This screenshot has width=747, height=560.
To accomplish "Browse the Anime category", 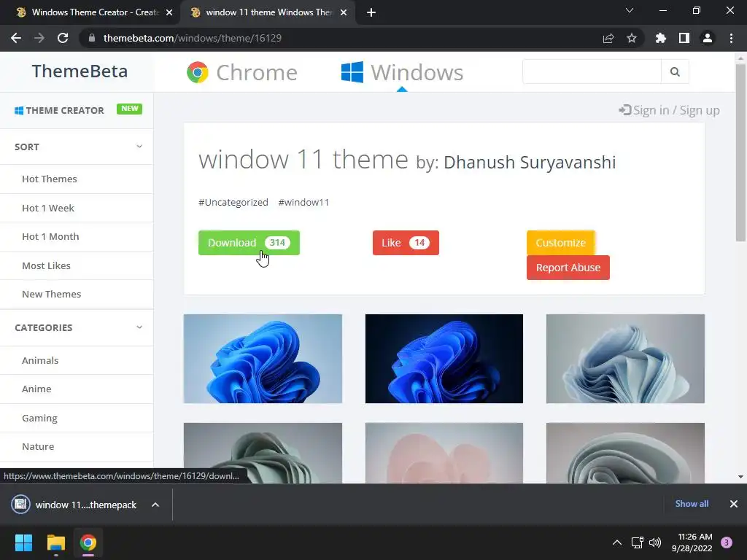I will tap(36, 389).
